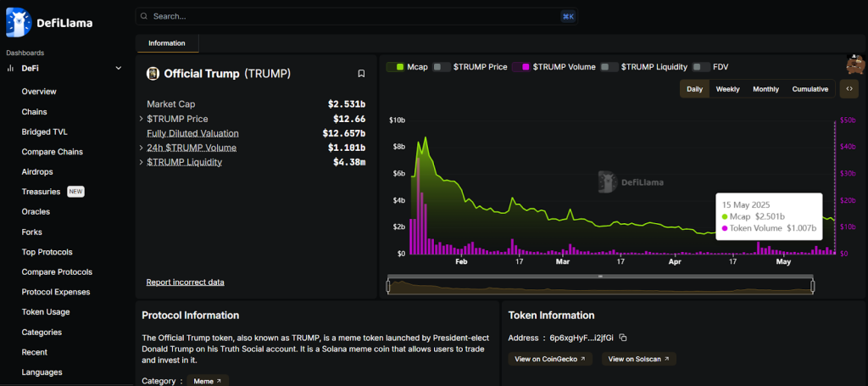Click the Market Cap value $2.531b
This screenshot has height=386, width=868.
pyautogui.click(x=347, y=104)
